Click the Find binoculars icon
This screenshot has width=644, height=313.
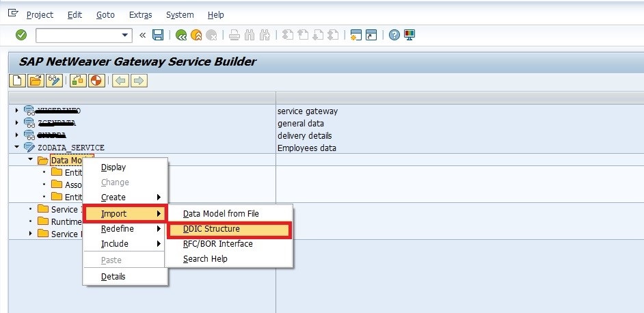click(x=250, y=36)
